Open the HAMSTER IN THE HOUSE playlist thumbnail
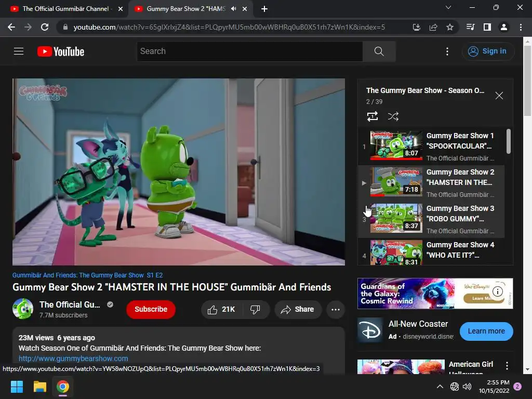This screenshot has height=399, width=532. point(396,182)
